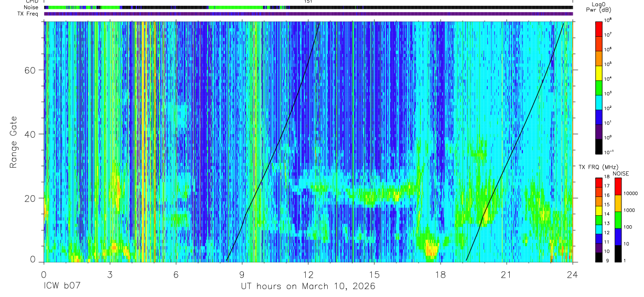Click UT hours tick label '21'
Viewport: 644px width, 297px height.
pos(507,274)
